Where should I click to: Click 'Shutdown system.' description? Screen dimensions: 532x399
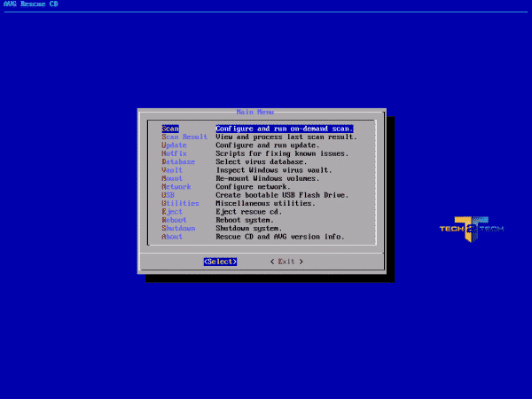pyautogui.click(x=249, y=229)
